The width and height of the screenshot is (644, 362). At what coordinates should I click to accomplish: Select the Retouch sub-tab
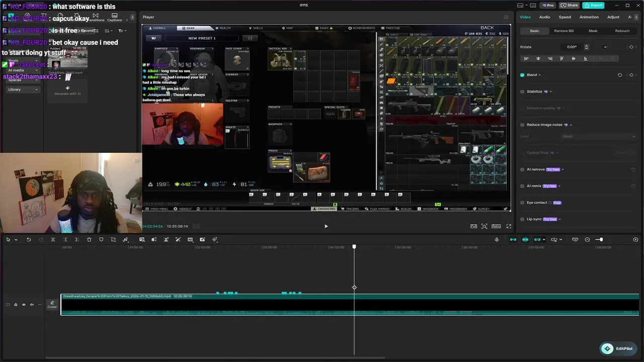(622, 31)
